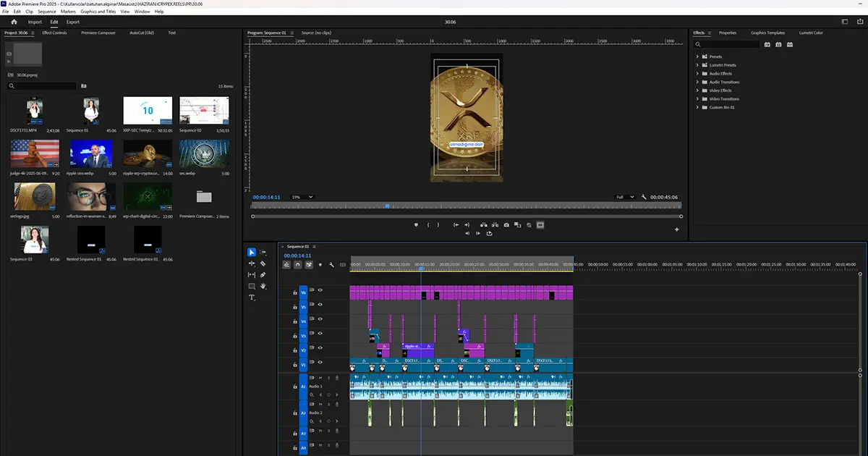Switch to the Graphics Templates tab
Image resolution: width=868 pixels, height=456 pixels.
(x=767, y=33)
